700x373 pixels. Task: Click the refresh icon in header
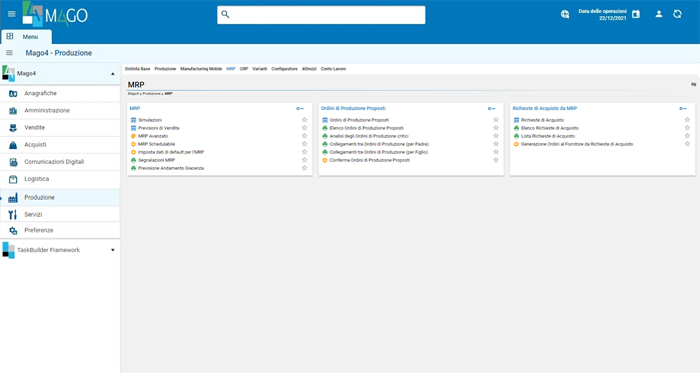677,14
